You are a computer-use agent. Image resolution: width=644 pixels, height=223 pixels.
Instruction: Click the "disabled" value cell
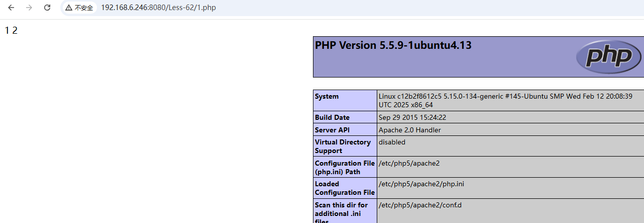392,142
